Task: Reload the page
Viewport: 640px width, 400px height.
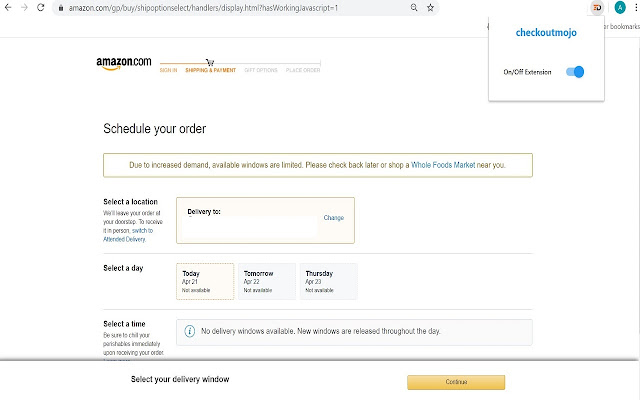Action: (x=40, y=7)
